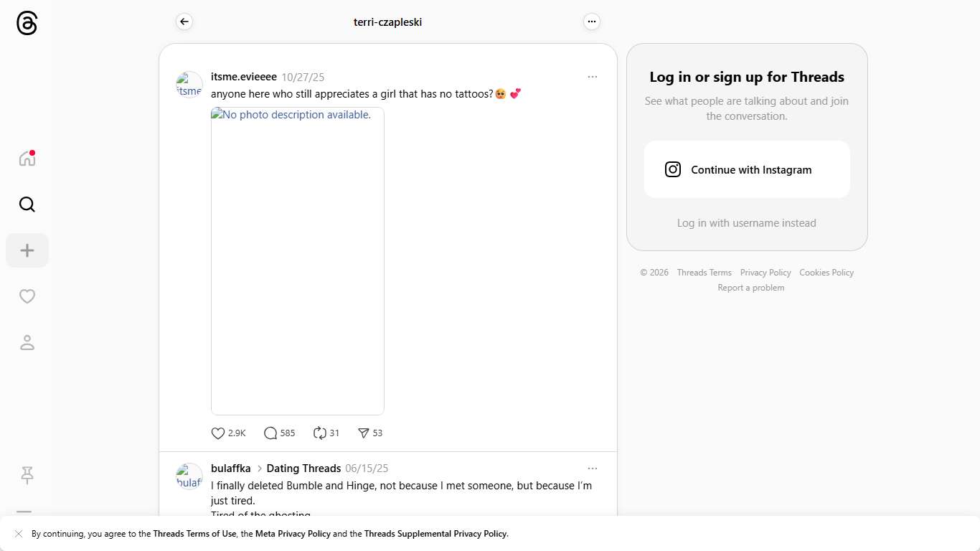Open the profile person icon

[x=27, y=342]
